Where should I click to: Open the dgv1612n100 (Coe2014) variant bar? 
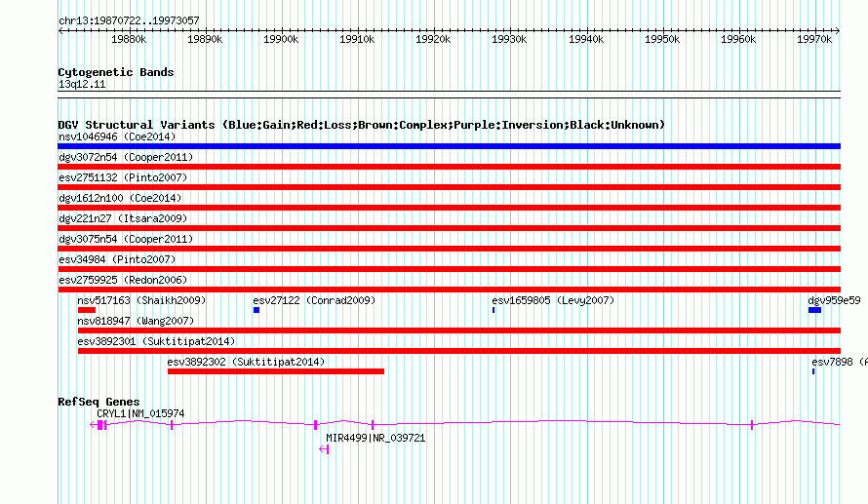click(x=449, y=208)
